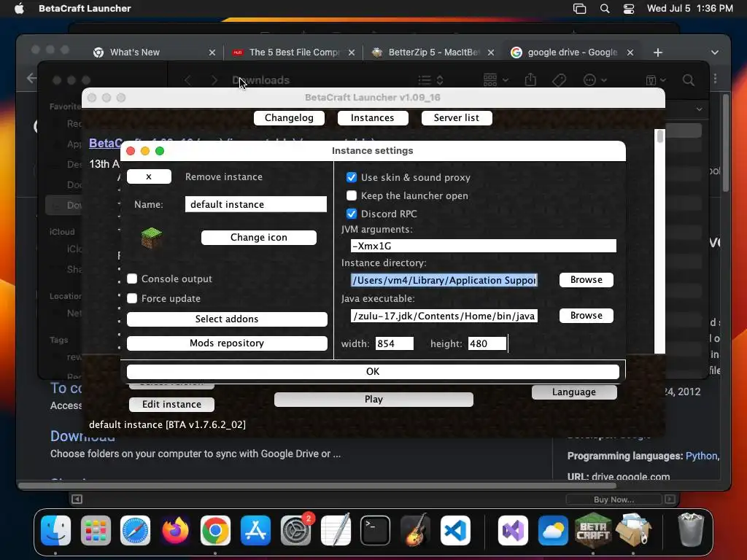Click the instance Name field
This screenshot has height=560, width=747.
tap(256, 204)
